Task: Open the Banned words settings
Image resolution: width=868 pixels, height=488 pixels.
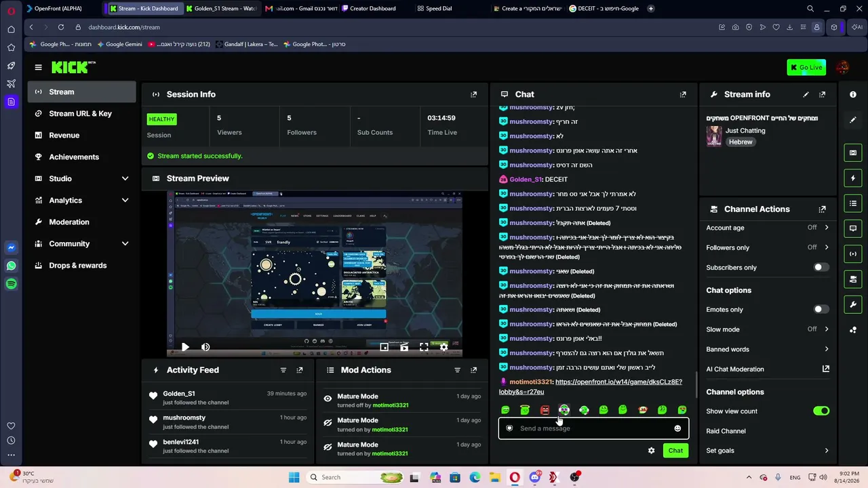Action: [x=767, y=349]
